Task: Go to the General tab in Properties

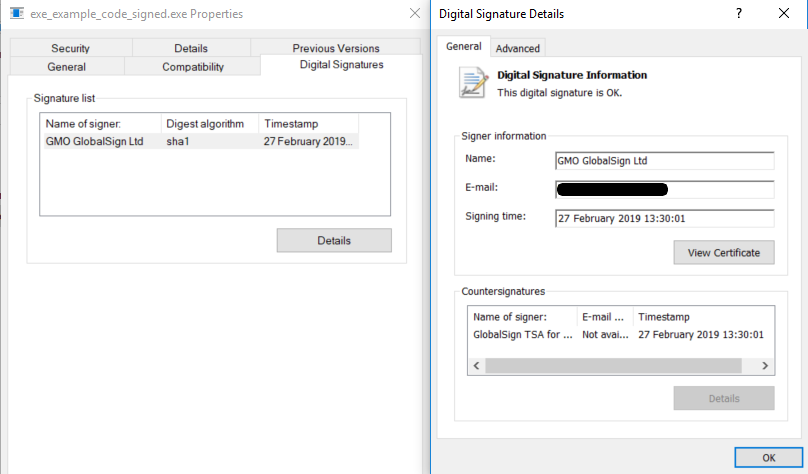Action: click(x=66, y=67)
